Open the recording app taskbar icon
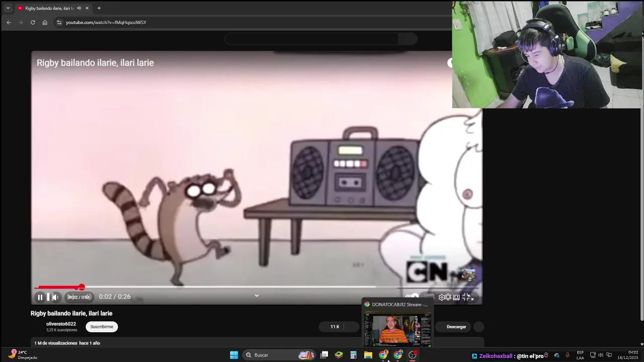Screen dimensions: 644x362 (413, 355)
